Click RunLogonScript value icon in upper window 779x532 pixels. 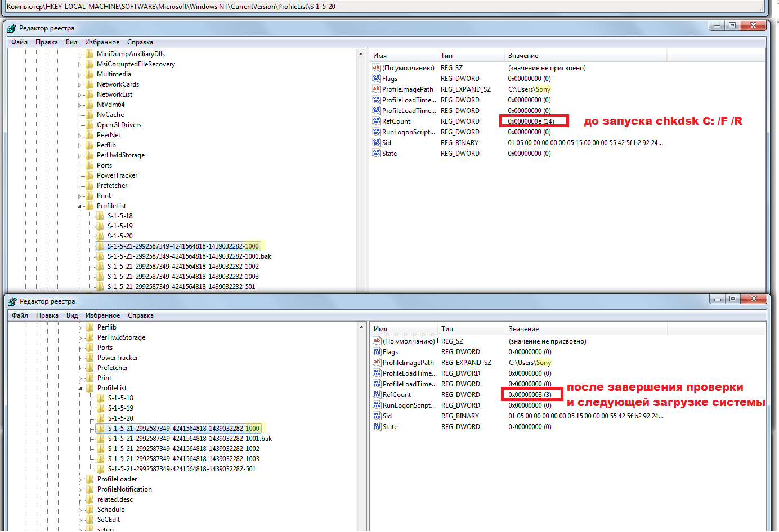[377, 132]
